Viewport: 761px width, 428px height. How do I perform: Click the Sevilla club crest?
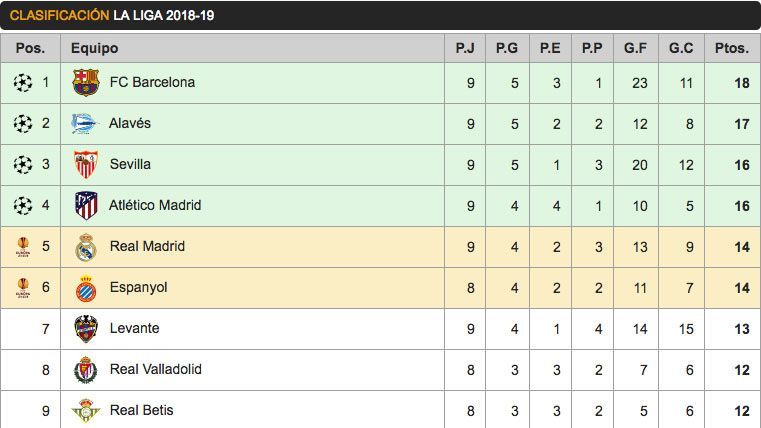coord(86,164)
